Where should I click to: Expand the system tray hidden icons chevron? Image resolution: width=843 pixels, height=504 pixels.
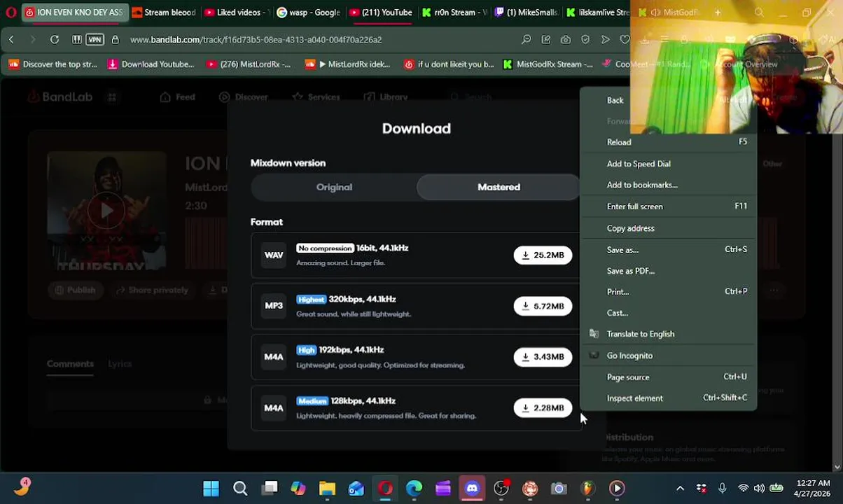point(680,489)
